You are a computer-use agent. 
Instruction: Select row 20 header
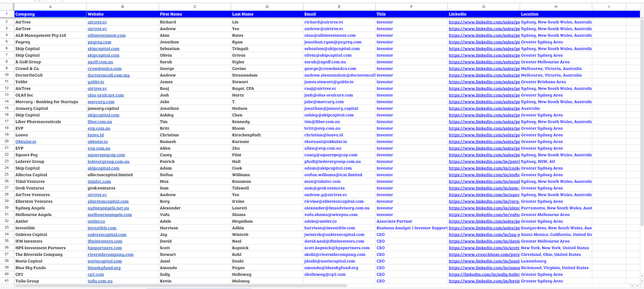click(x=7, y=141)
